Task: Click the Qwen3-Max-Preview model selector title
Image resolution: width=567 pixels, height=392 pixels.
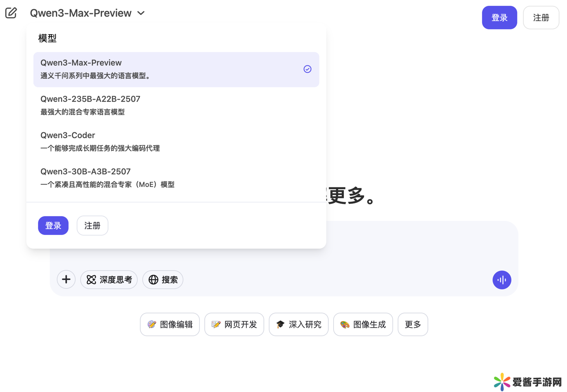Action: click(x=81, y=13)
